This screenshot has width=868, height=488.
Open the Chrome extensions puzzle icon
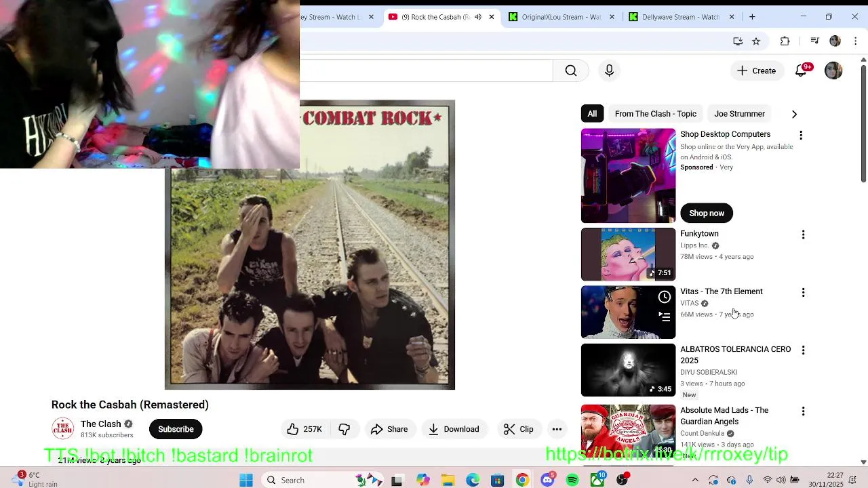(x=785, y=41)
